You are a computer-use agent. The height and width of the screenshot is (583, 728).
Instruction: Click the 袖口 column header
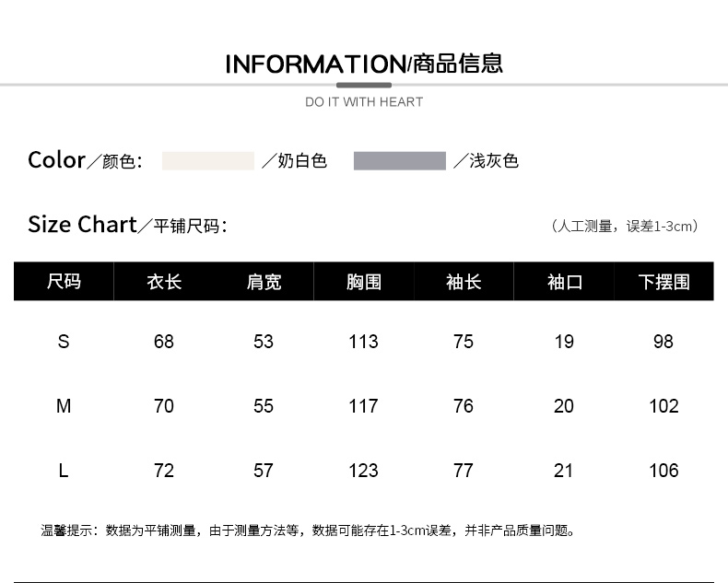564,281
